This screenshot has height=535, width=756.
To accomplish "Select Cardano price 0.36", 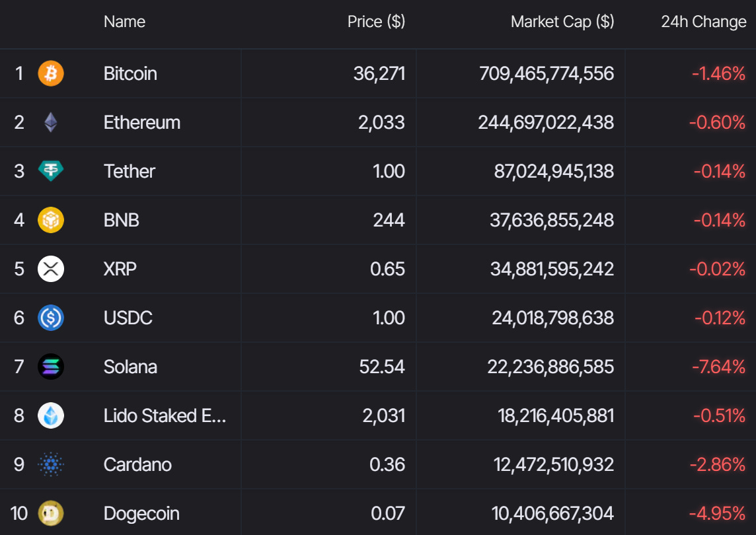I will [387, 464].
